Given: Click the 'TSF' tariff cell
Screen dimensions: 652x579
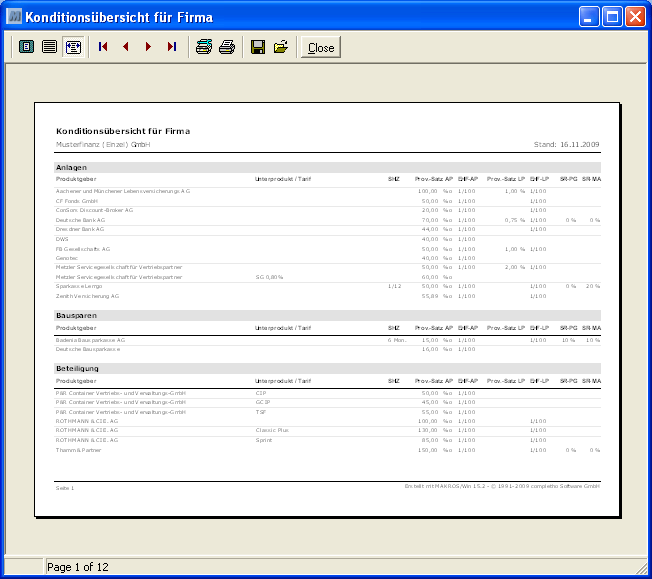Looking at the screenshot, I should coord(261,412).
